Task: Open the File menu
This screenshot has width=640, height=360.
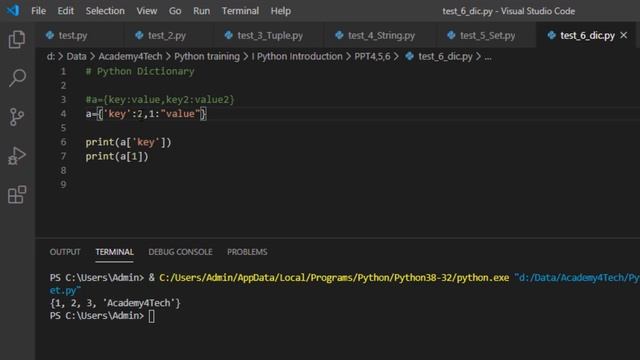Action: coord(38,11)
